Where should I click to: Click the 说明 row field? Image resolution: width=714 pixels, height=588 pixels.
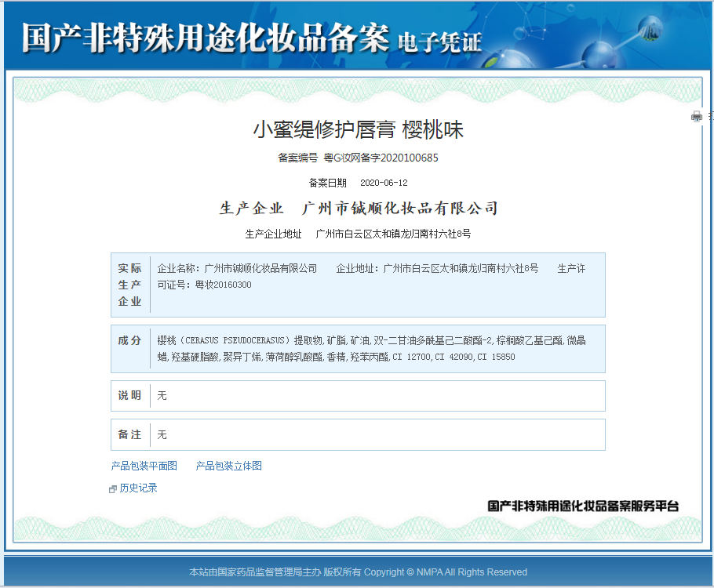[x=377, y=396]
